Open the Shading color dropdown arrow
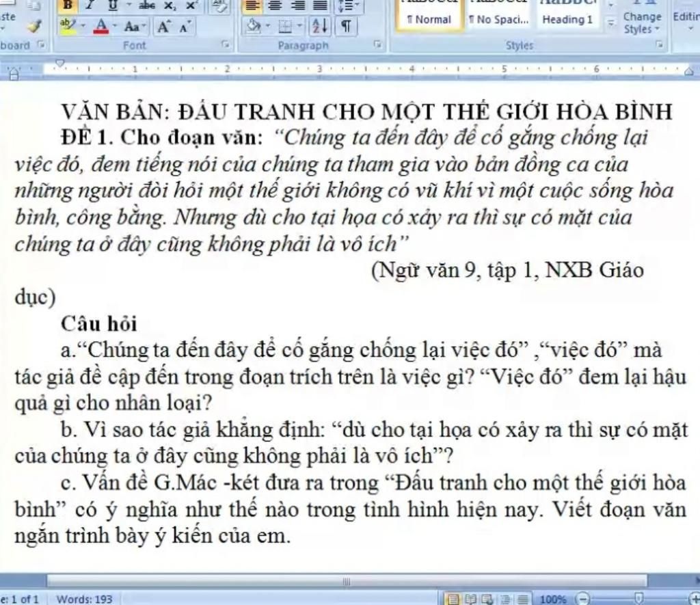 (x=268, y=27)
